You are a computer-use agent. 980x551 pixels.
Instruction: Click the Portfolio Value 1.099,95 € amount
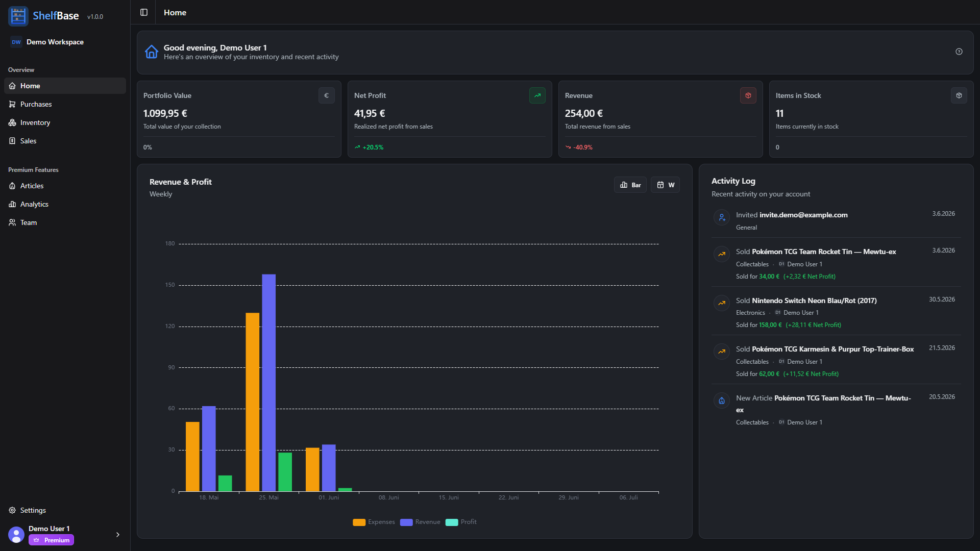tap(165, 113)
